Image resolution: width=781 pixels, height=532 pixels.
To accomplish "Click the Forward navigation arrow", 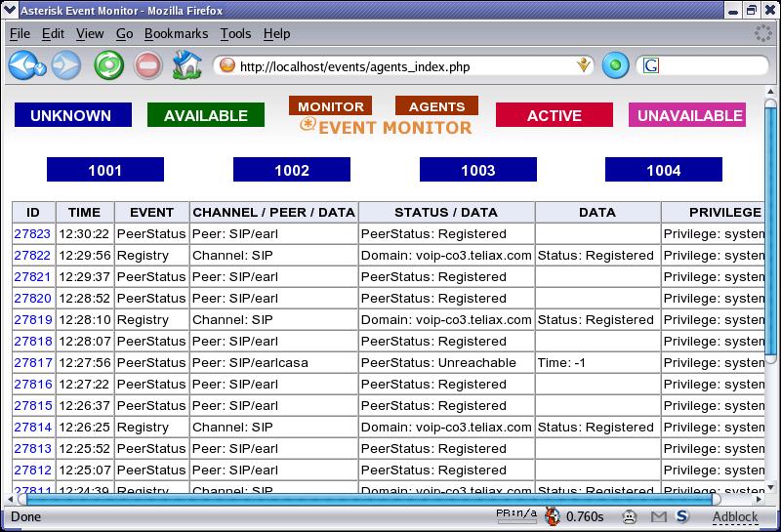I will 65,65.
